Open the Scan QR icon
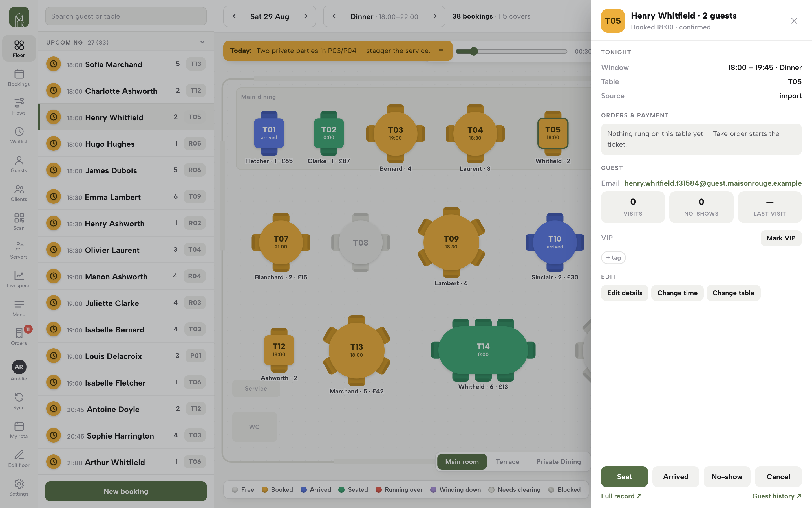812x508 pixels. click(19, 222)
